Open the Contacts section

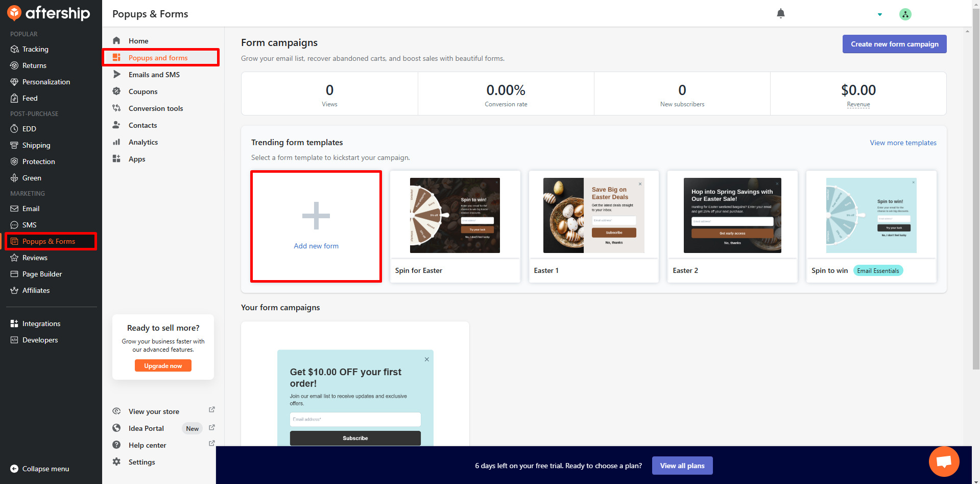click(x=142, y=125)
